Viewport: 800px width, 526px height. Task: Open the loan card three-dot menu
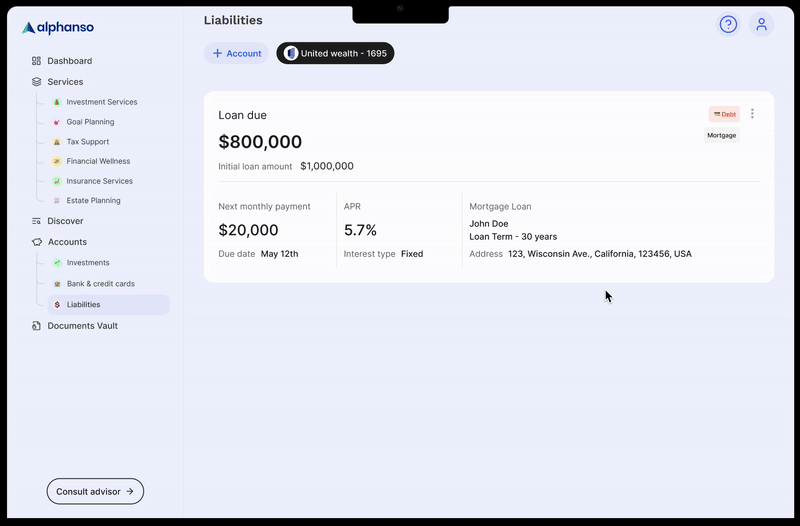click(x=752, y=114)
